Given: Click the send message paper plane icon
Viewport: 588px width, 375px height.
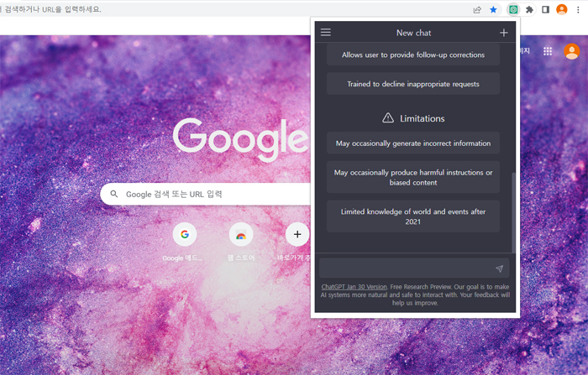Looking at the screenshot, I should tap(499, 268).
